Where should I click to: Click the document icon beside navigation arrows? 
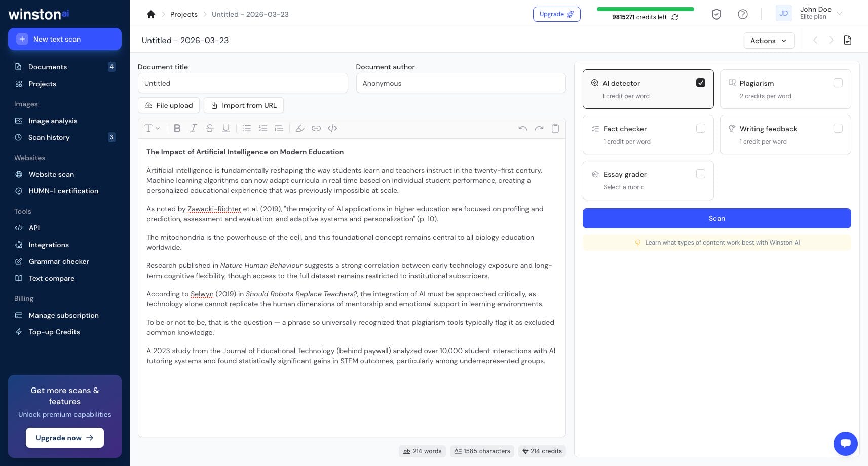tap(848, 40)
